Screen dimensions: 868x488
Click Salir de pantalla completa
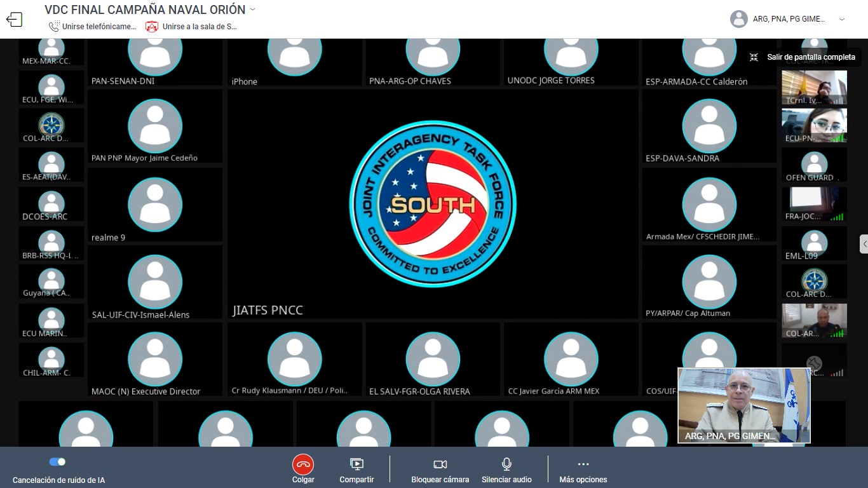point(804,57)
